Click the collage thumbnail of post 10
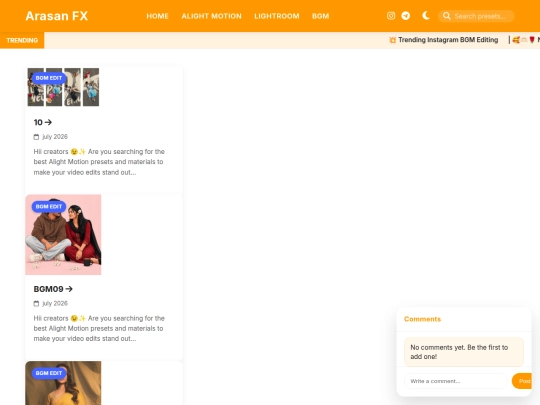 pos(63,87)
